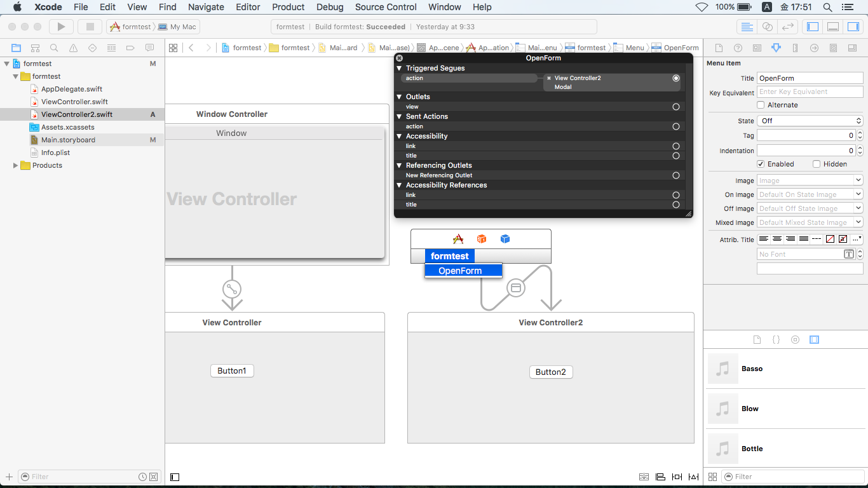Uncheck the Enabled checkbox
Image resolution: width=868 pixels, height=488 pixels.
pyautogui.click(x=762, y=163)
